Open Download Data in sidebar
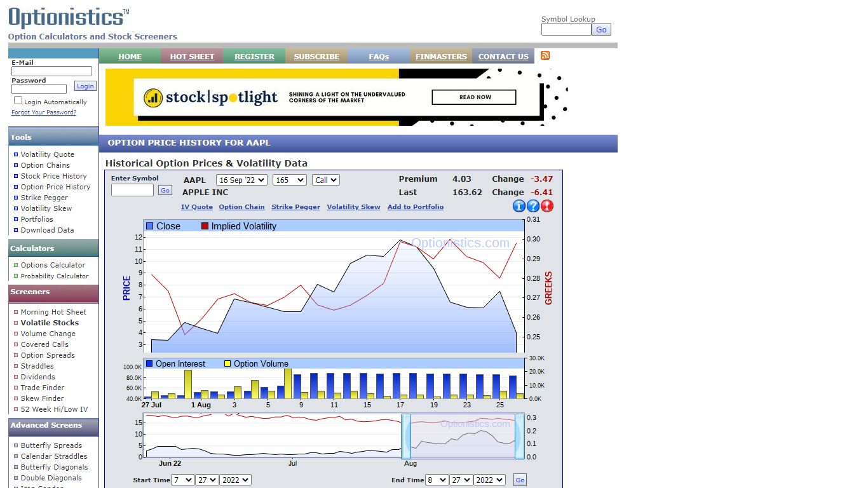This screenshot has width=868, height=488. point(47,230)
